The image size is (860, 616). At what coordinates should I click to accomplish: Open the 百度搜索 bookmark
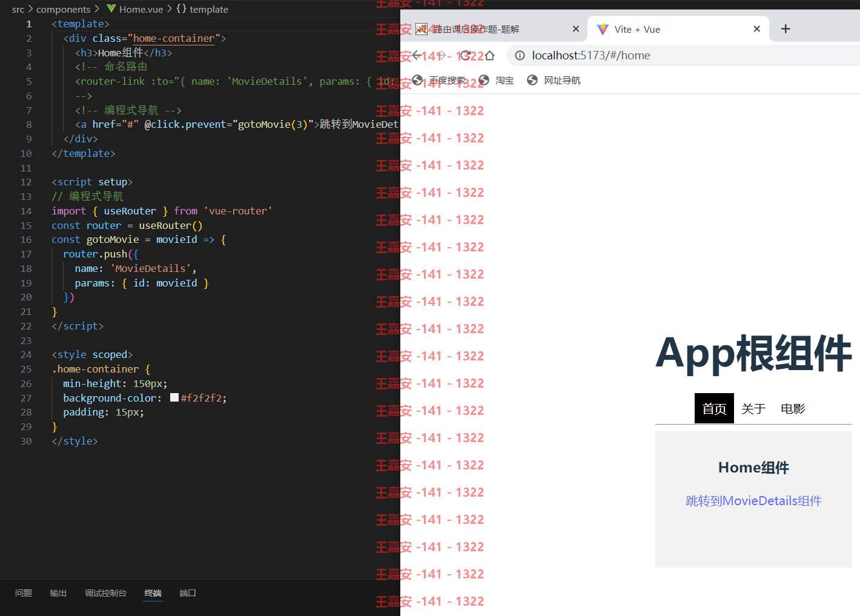point(439,81)
